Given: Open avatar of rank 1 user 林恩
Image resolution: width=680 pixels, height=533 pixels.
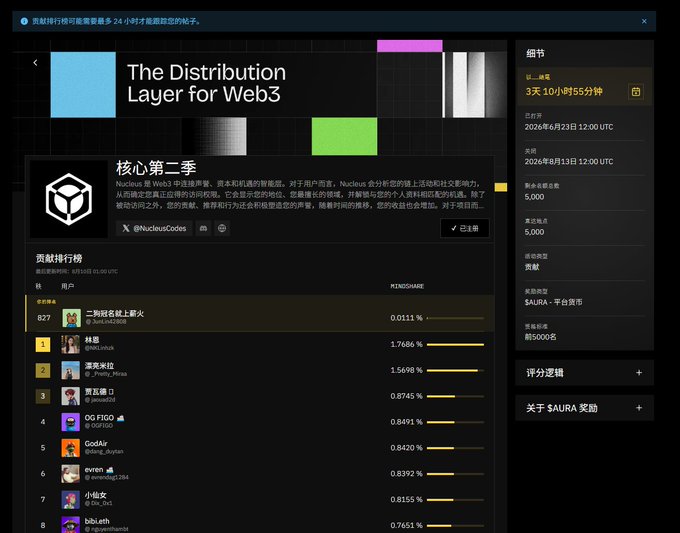Looking at the screenshot, I should pyautogui.click(x=70, y=344).
